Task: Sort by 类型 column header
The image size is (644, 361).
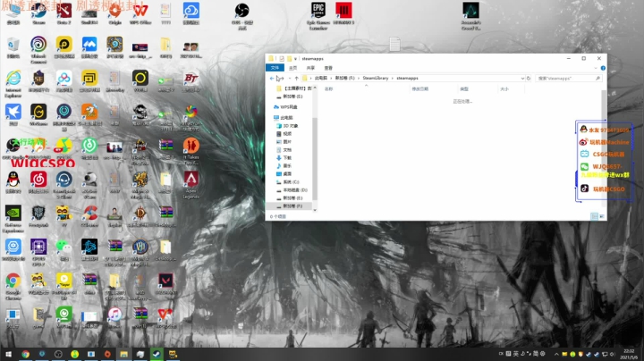Action: pos(464,89)
